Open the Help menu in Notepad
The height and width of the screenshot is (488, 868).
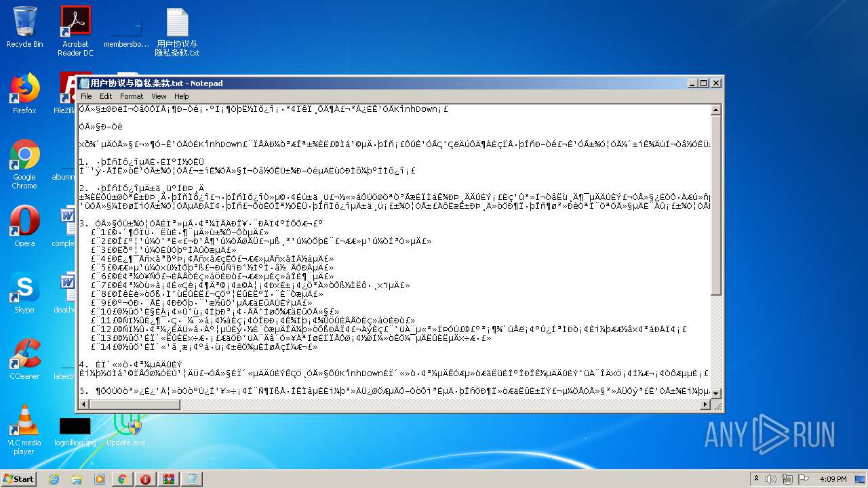(181, 96)
